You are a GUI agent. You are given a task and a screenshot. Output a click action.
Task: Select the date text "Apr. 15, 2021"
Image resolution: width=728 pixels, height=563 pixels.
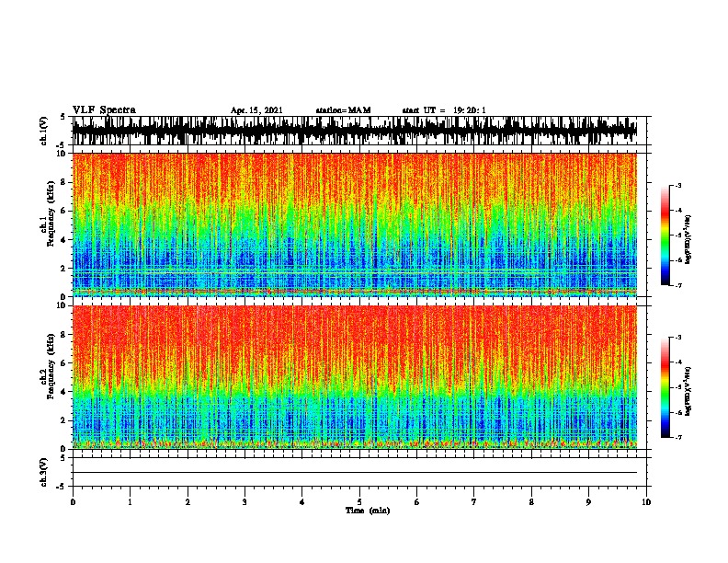(256, 110)
